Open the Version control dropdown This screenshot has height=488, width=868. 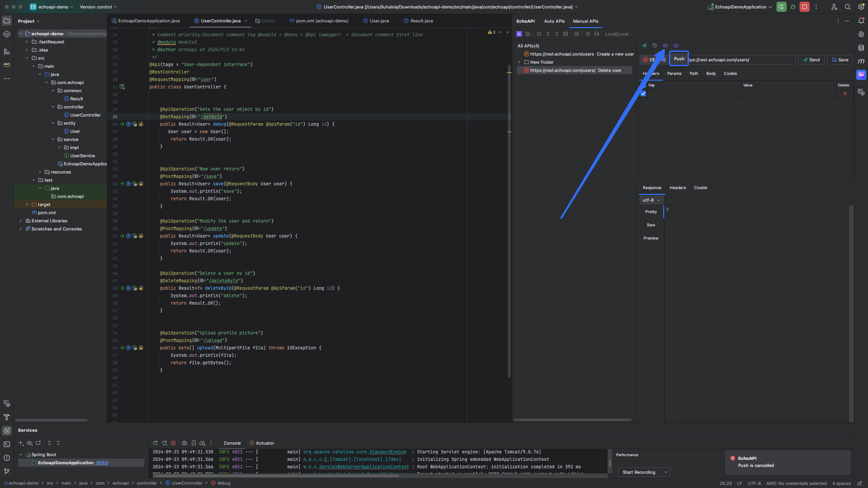pos(98,7)
